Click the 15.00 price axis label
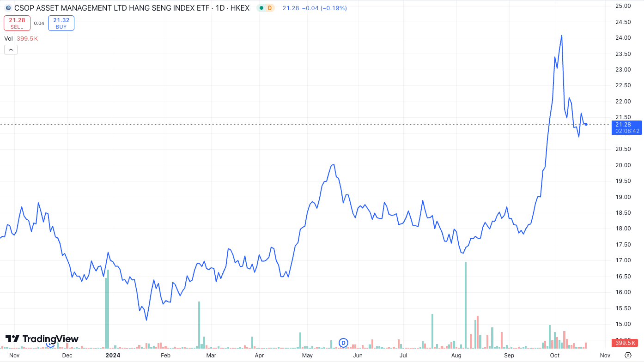Screen dimensions: 644x362 pyautogui.click(x=623, y=324)
